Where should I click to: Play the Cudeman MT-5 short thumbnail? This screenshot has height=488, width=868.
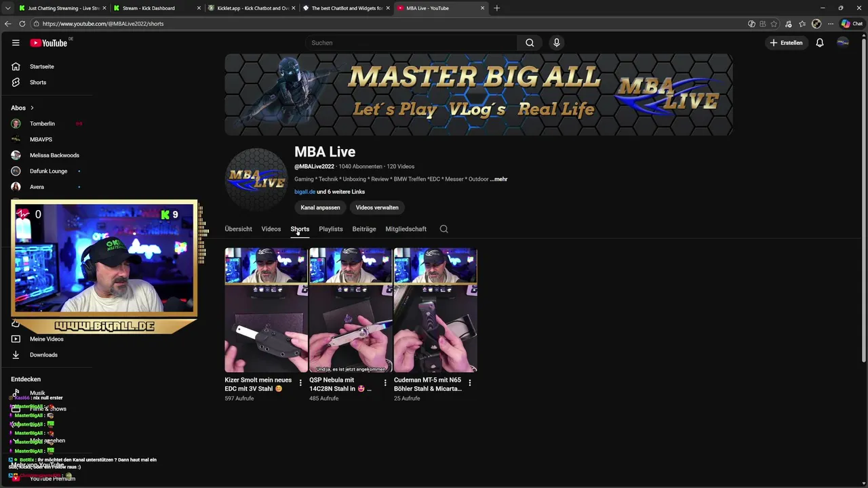pos(435,310)
